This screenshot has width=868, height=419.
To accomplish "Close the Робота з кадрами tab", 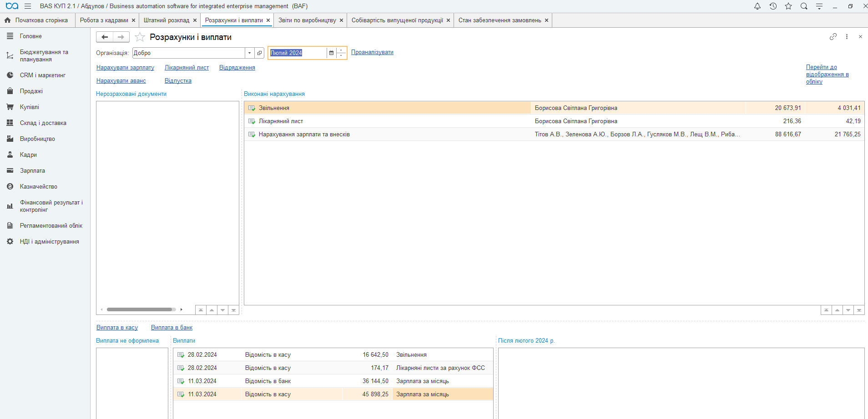I will point(133,20).
